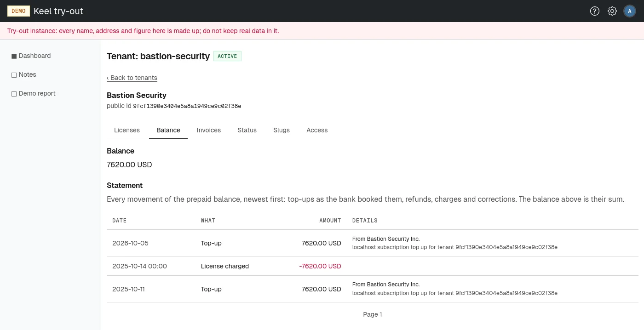Select the public id 9fcf1390e3404e5a8a1949ce9c02f38e

pyautogui.click(x=187, y=106)
